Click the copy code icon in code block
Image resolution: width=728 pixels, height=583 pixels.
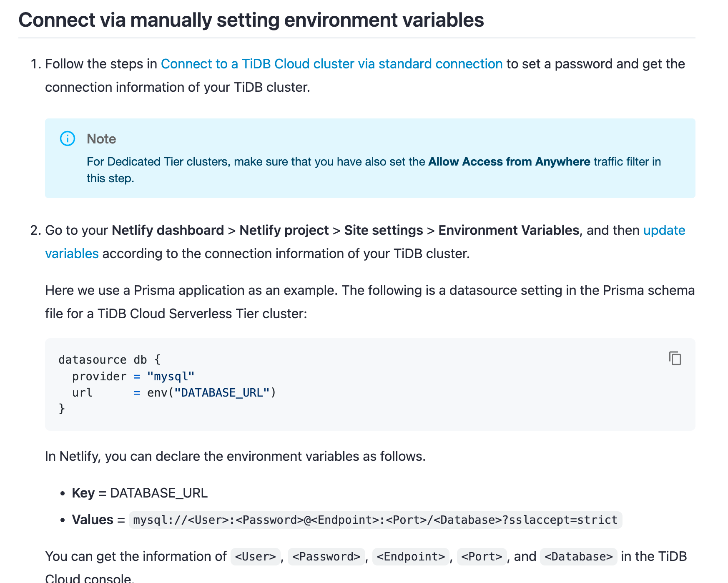[675, 358]
